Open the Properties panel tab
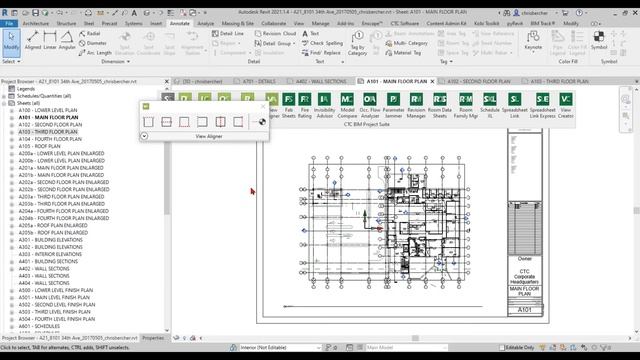640x360 pixels. pos(153,338)
